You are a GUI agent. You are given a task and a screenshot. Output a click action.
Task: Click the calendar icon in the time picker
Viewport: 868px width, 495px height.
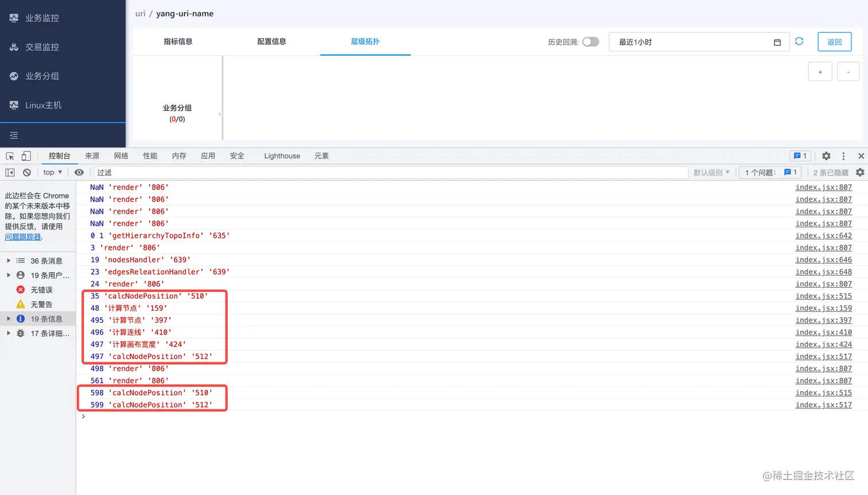tap(777, 42)
